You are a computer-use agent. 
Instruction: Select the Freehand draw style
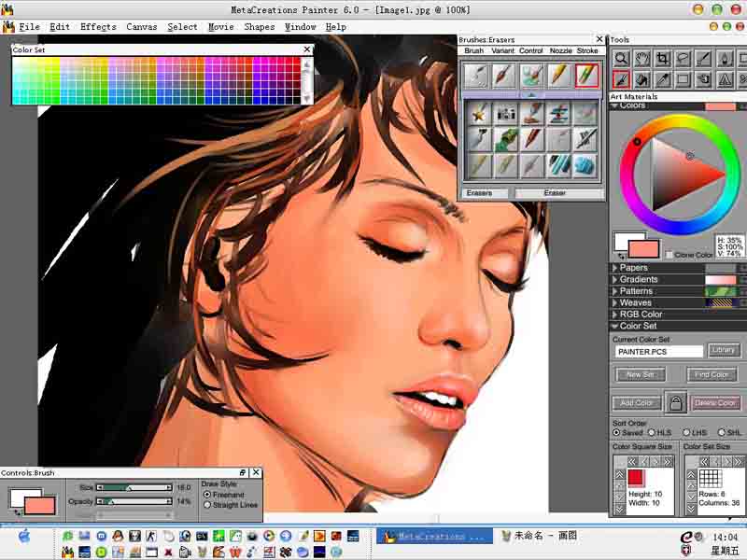pyautogui.click(x=207, y=495)
